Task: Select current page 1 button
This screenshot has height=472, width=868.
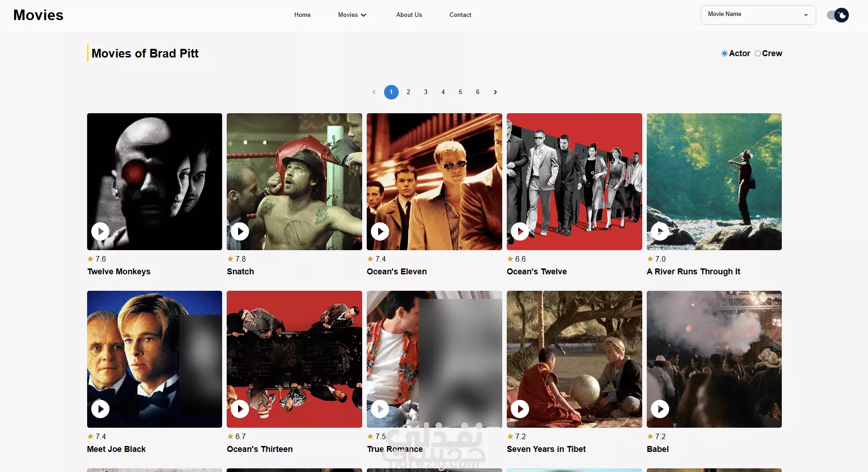Action: (391, 92)
